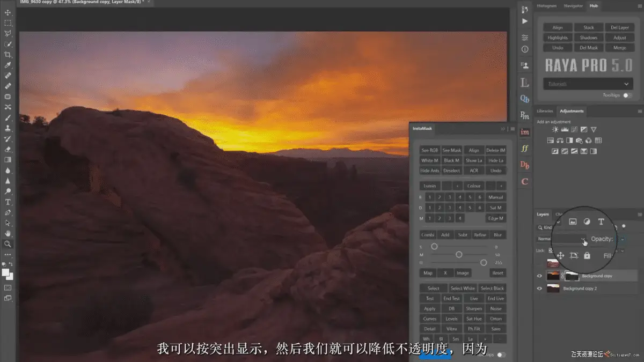
Task: Select the Crop tool
Action: pos(8,55)
